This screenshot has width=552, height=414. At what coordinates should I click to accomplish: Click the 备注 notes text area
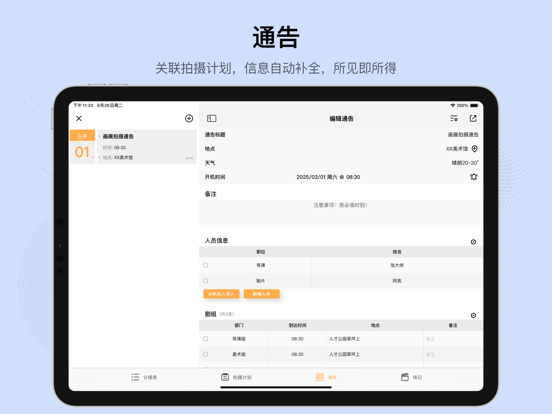340,212
